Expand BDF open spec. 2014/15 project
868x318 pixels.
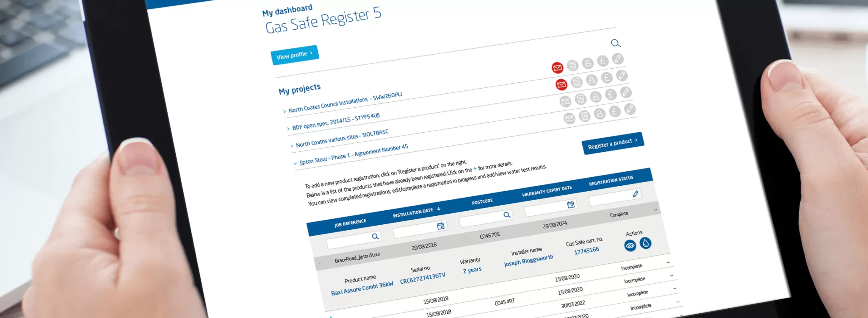click(x=288, y=128)
